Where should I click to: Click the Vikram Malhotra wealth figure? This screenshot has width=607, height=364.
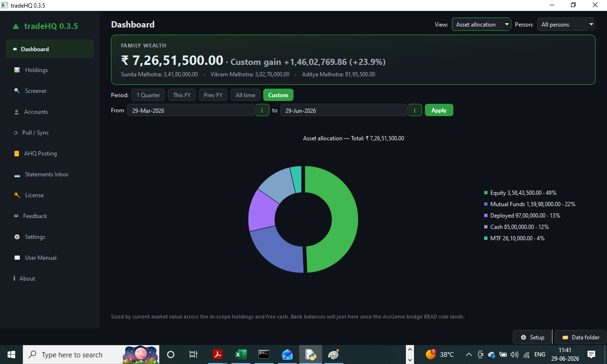(x=250, y=74)
